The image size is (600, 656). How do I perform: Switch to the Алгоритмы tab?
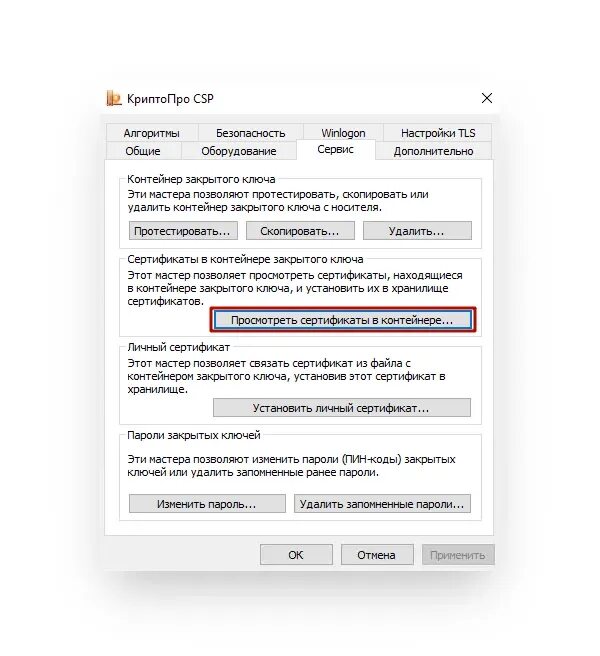click(x=151, y=133)
